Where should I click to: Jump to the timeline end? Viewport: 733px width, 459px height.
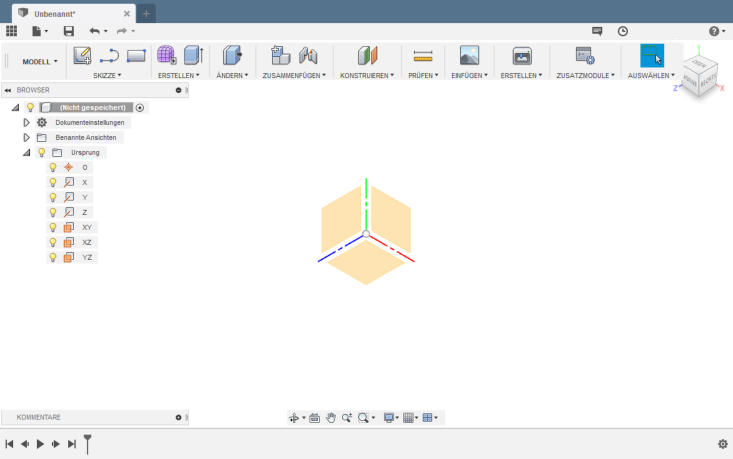(x=72, y=444)
